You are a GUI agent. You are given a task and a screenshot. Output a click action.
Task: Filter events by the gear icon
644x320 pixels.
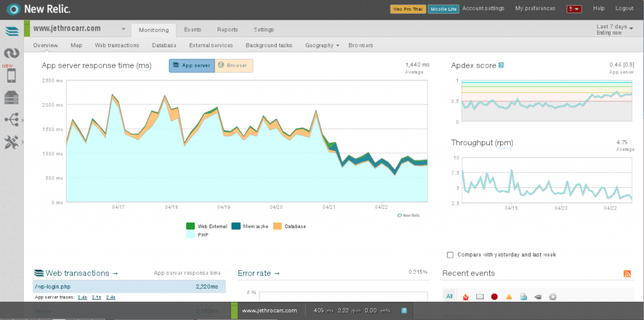click(x=553, y=297)
